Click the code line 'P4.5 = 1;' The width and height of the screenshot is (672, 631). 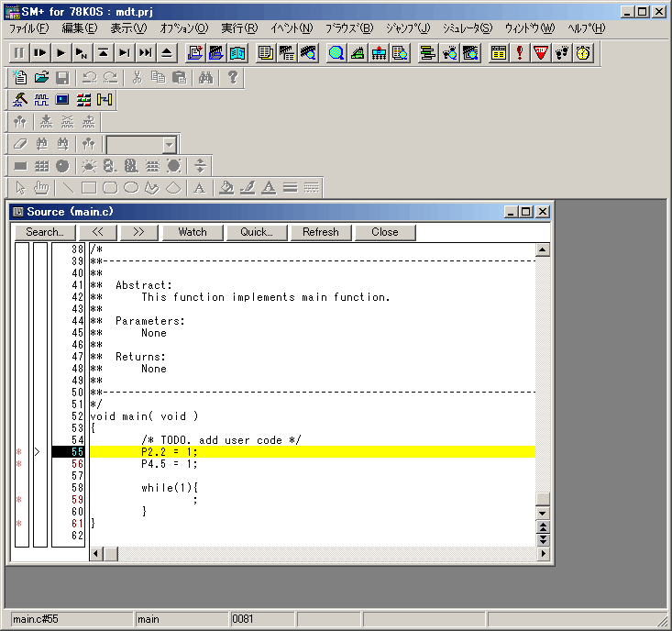pyautogui.click(x=170, y=464)
